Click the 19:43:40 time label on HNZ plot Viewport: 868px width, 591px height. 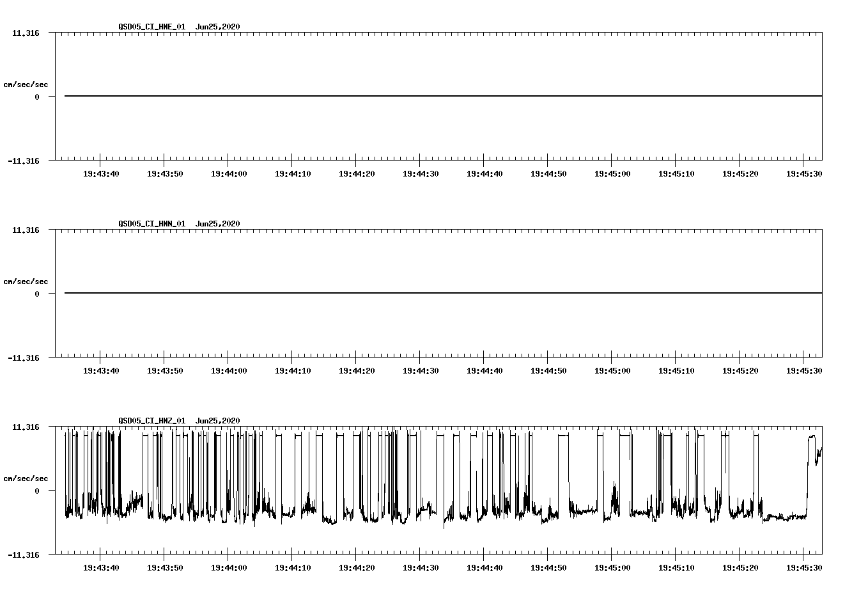point(101,567)
